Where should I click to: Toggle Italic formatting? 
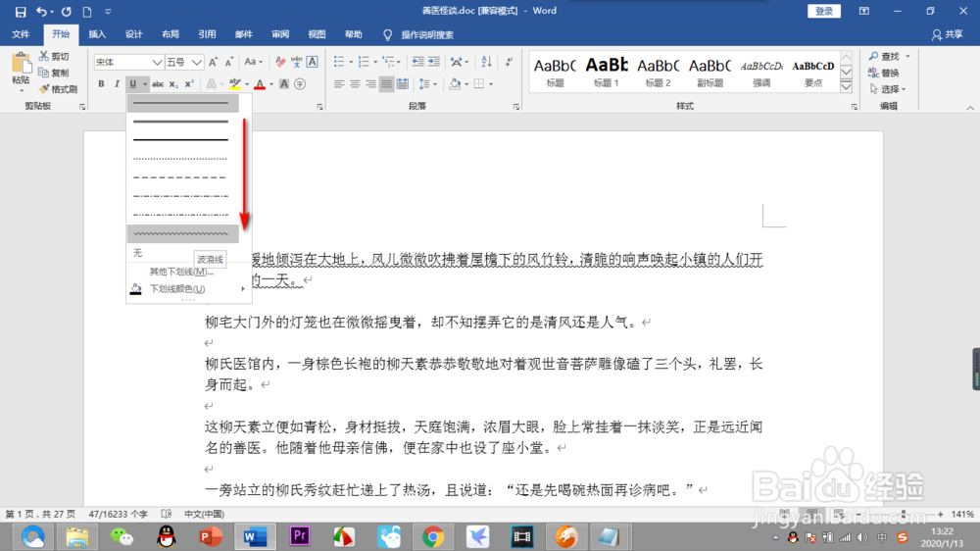117,83
